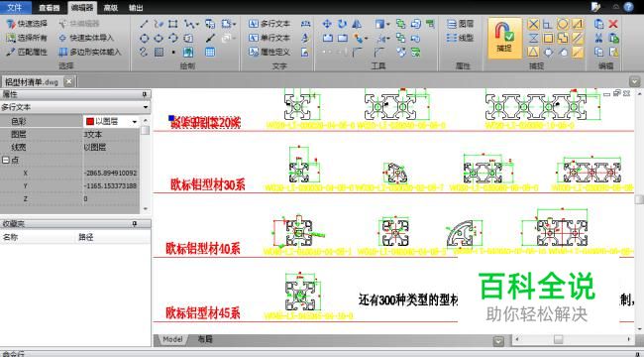Toggle the X-shaped intersection snap
Image resolution: width=644 pixels, height=357 pixels.
[533, 24]
